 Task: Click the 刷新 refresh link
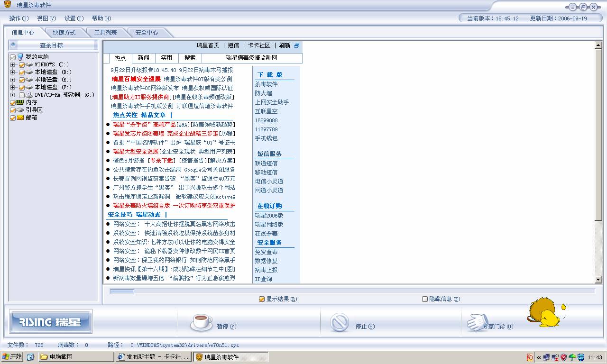pyautogui.click(x=285, y=45)
